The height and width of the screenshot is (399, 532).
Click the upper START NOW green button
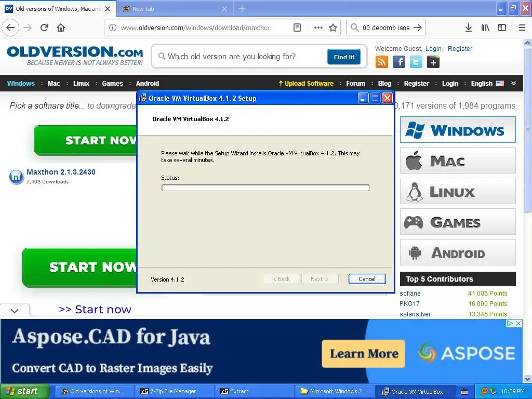pos(85,140)
